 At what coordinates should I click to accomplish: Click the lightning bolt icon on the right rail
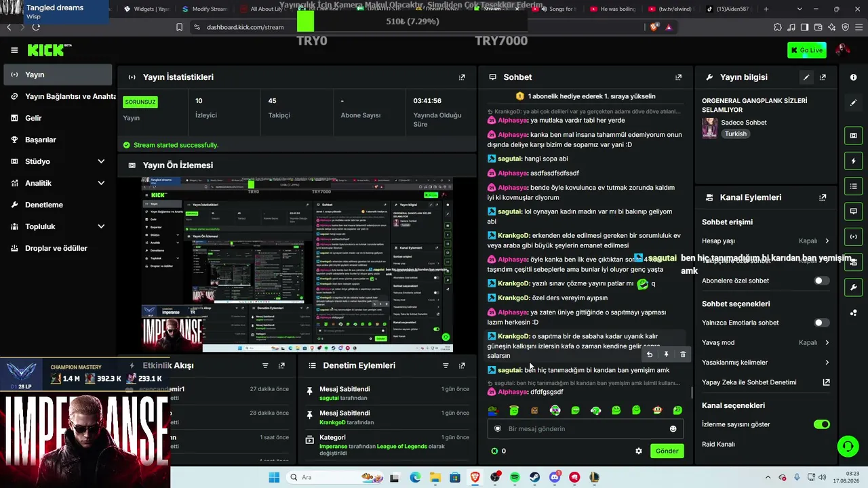853,161
